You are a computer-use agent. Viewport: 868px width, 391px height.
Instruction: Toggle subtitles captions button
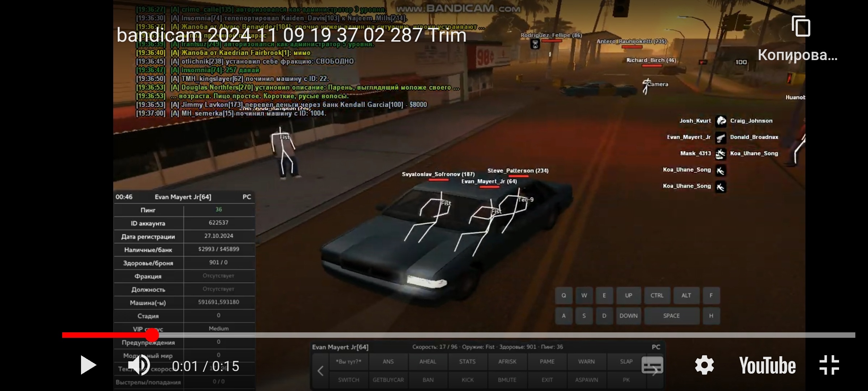tap(652, 365)
